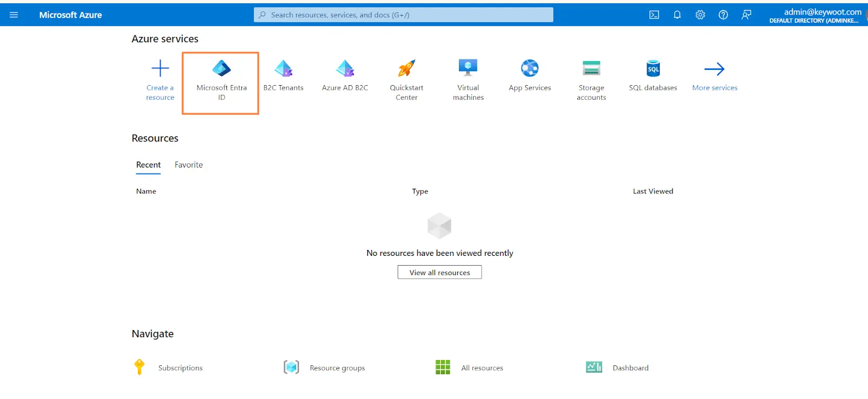This screenshot has height=399, width=868.
Task: Open the Help question mark icon
Action: point(723,15)
